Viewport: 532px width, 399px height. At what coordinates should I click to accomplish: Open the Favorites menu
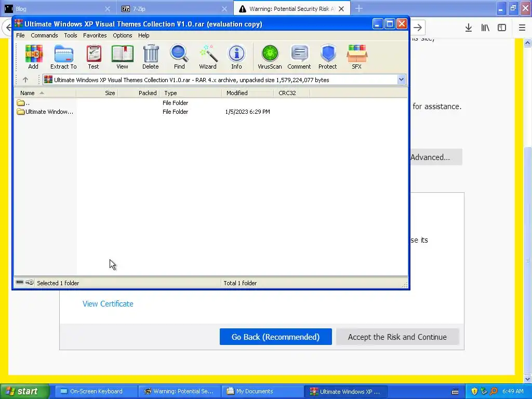click(x=95, y=35)
